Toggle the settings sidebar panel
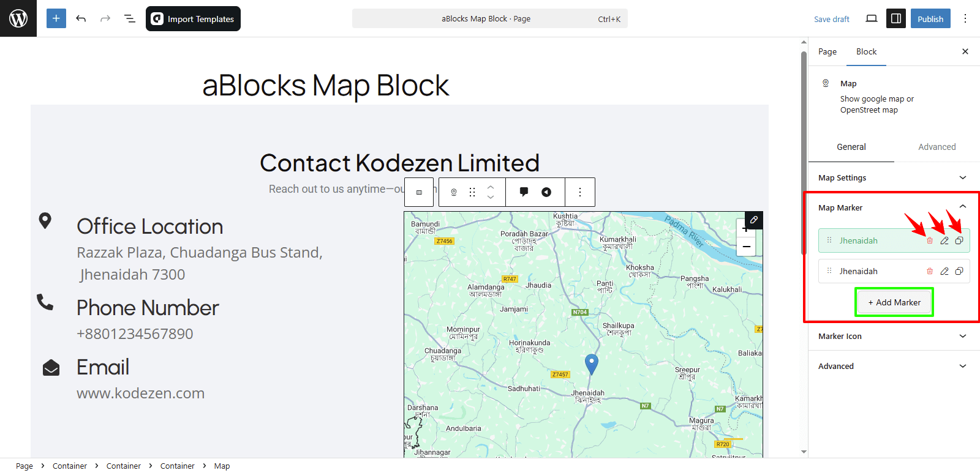Viewport: 980px width, 473px height. 896,18
